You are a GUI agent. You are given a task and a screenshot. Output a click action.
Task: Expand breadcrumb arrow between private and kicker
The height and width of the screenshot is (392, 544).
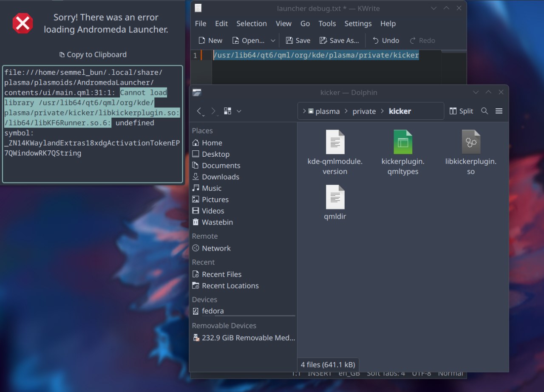[382, 111]
